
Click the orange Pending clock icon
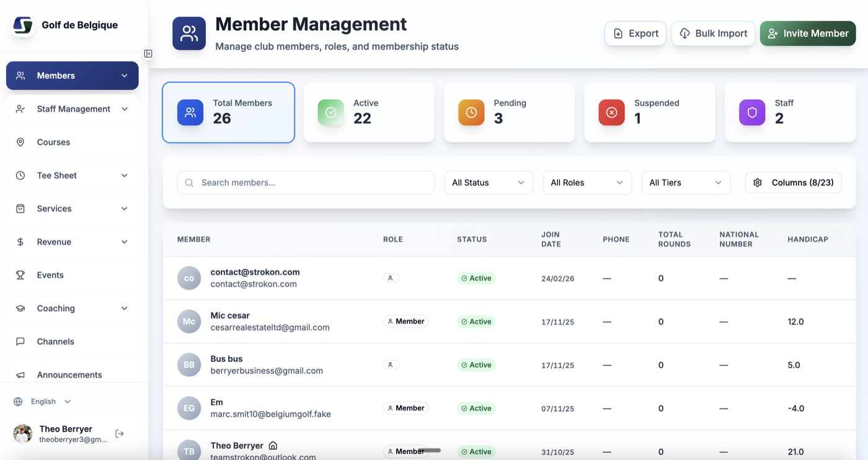click(471, 112)
